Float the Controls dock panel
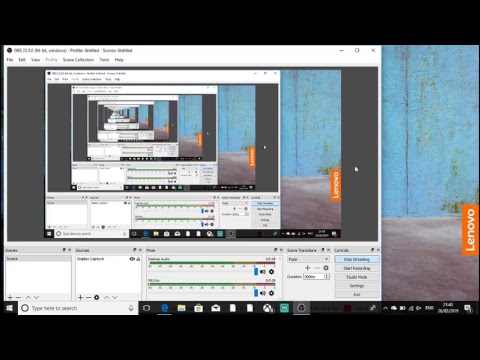Image resolution: width=480 pixels, height=360 pixels. tap(372, 250)
